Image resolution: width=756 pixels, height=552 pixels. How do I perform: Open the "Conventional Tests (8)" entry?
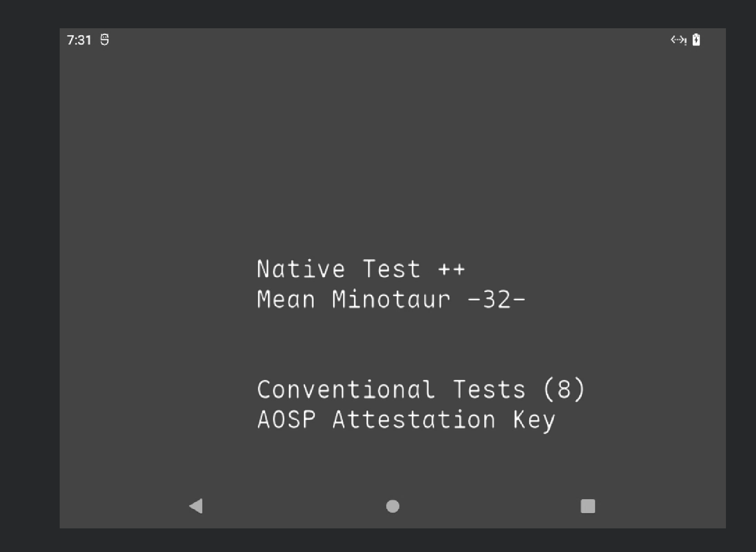(x=421, y=389)
